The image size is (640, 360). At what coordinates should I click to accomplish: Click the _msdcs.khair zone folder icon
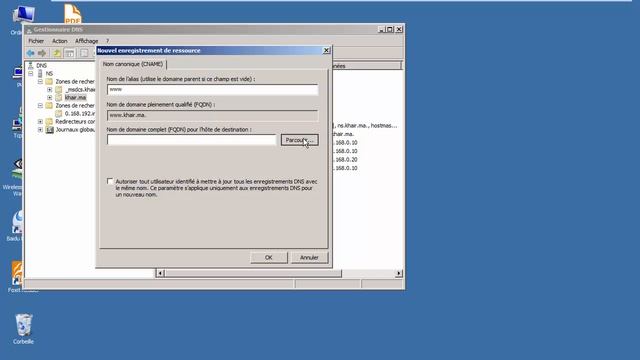[x=59, y=89]
